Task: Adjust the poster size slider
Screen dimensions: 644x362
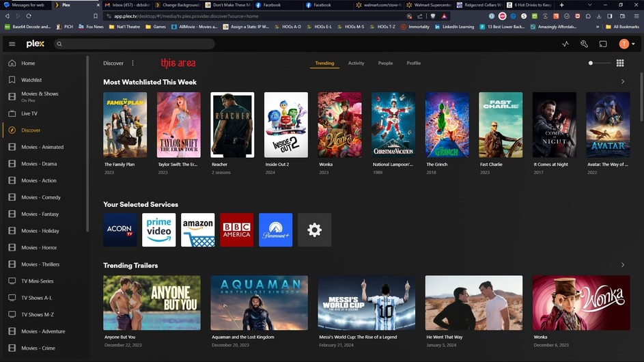Action: click(x=599, y=64)
